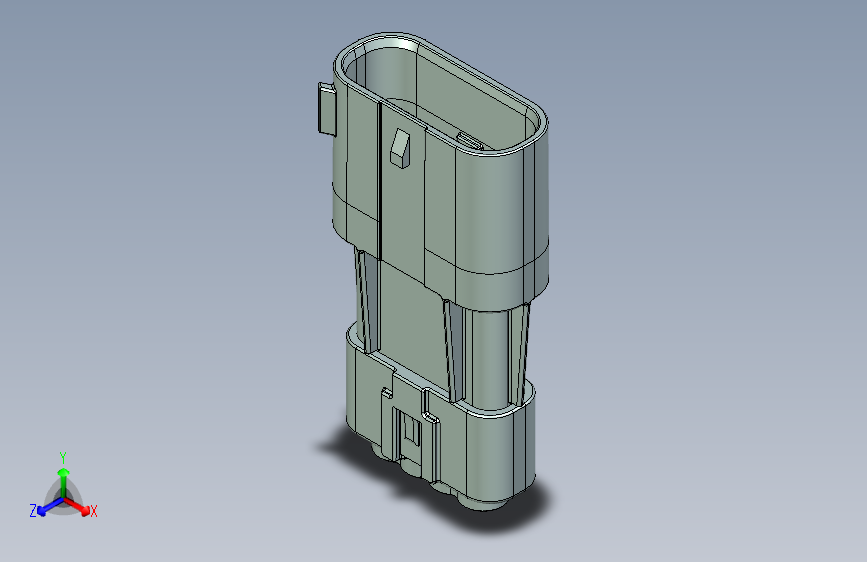
Task: Click the red X axis on the orientation triad
Action: click(x=77, y=506)
